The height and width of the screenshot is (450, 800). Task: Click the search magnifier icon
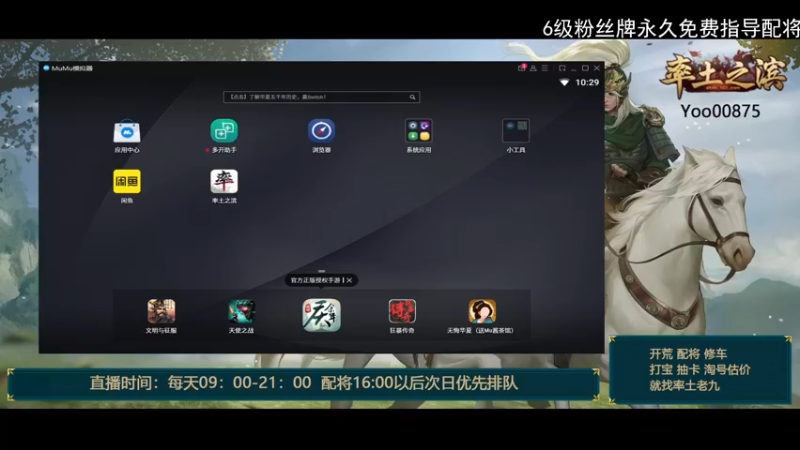click(412, 97)
